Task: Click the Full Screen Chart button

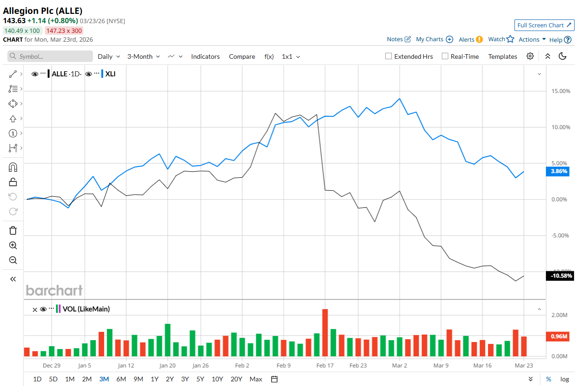Action: [545, 25]
